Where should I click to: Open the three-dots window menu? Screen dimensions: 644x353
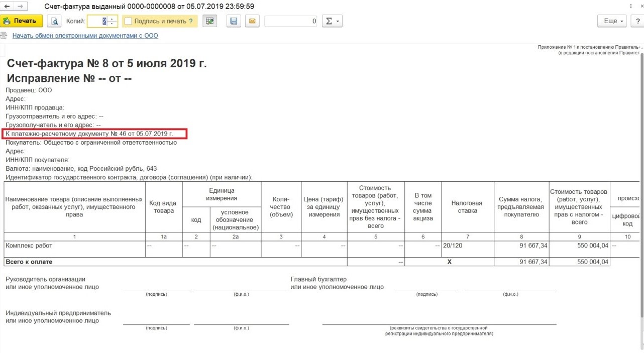coord(630,7)
